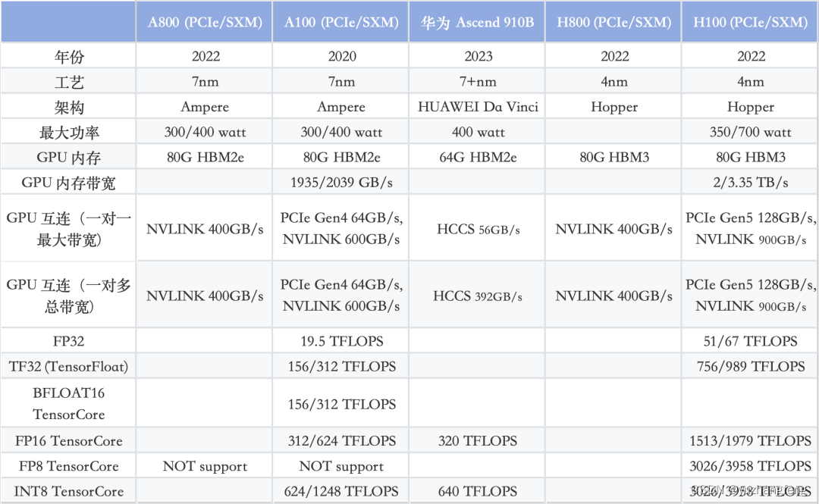Click the 2023 year cell for Ascend 910B
This screenshot has height=504, width=819.
tap(479, 56)
